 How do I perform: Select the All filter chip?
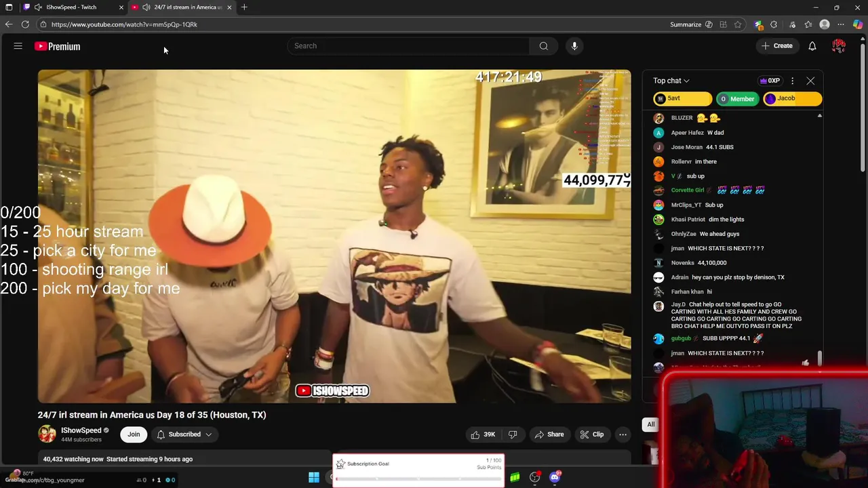point(650,424)
